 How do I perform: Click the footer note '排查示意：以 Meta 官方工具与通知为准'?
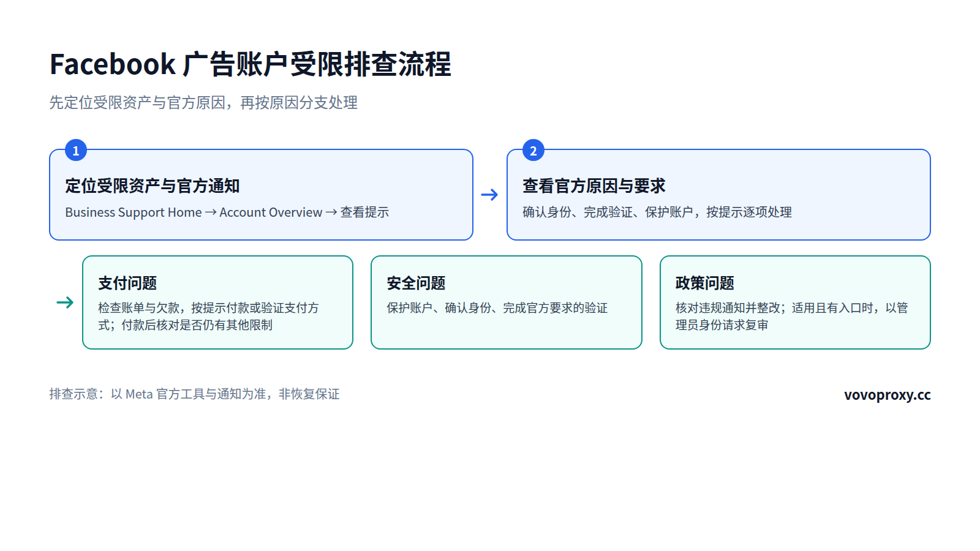tap(195, 394)
